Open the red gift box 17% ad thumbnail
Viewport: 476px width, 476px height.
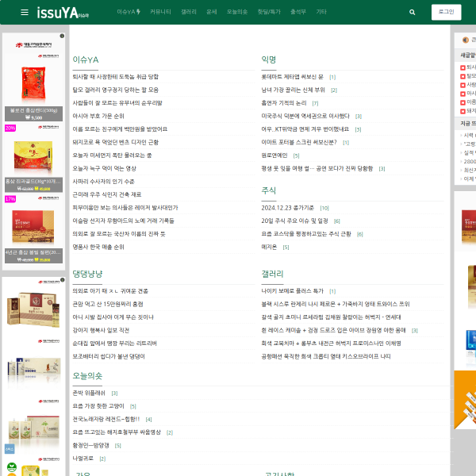point(33,226)
